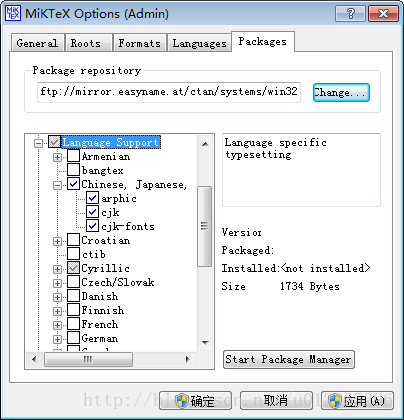
Task: Expand the Armenian node
Action: 57,157
